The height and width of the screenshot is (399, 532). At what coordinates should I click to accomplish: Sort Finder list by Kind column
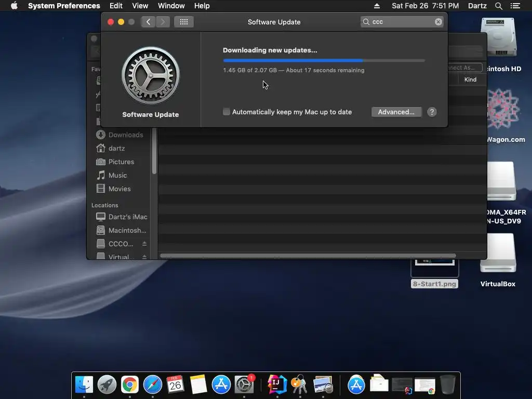[x=470, y=79]
